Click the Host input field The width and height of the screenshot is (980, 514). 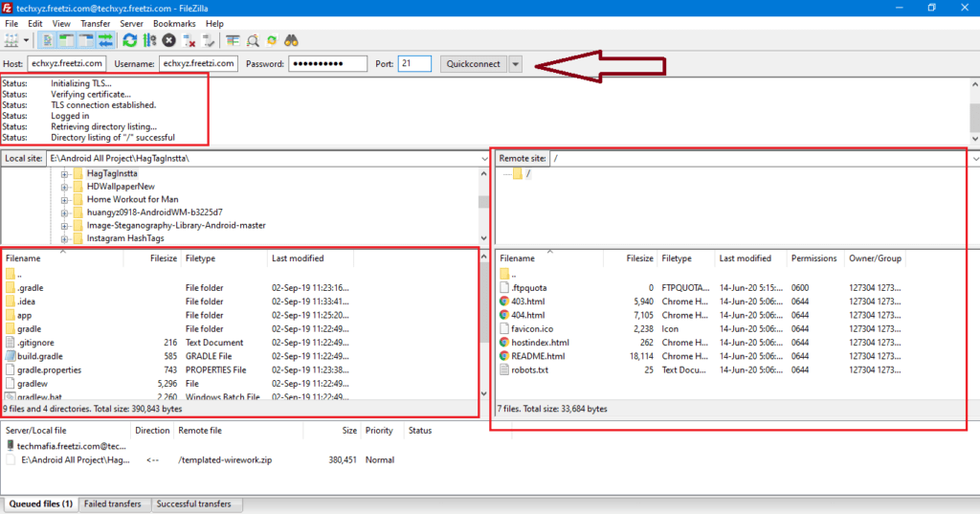tap(66, 64)
